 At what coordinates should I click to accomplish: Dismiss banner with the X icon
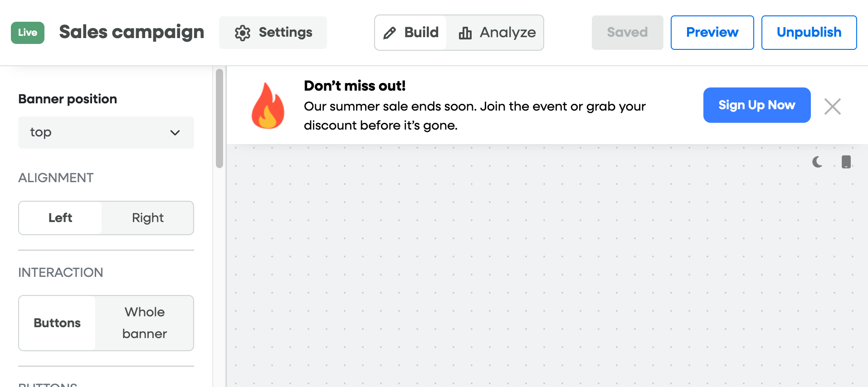(x=833, y=106)
